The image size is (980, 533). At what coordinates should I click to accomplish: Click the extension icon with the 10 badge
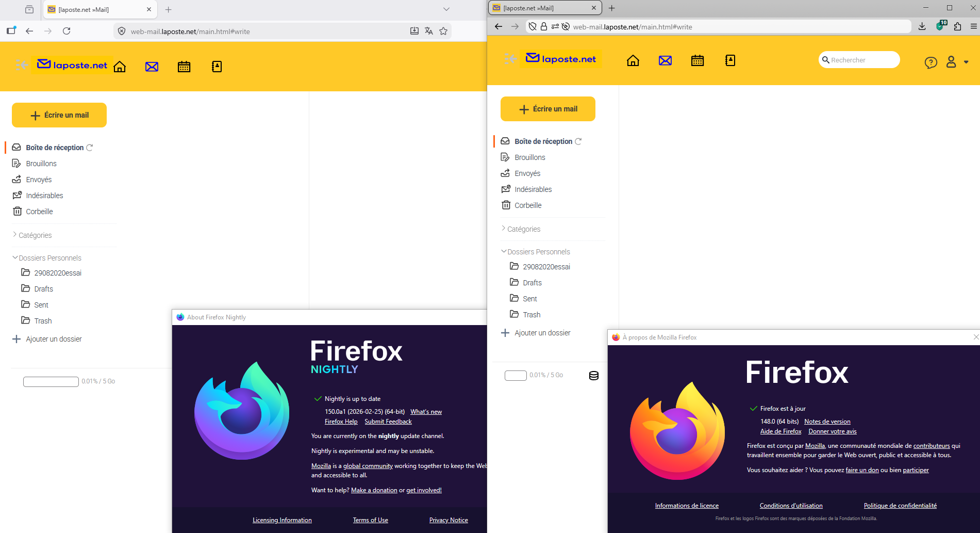[x=941, y=26]
